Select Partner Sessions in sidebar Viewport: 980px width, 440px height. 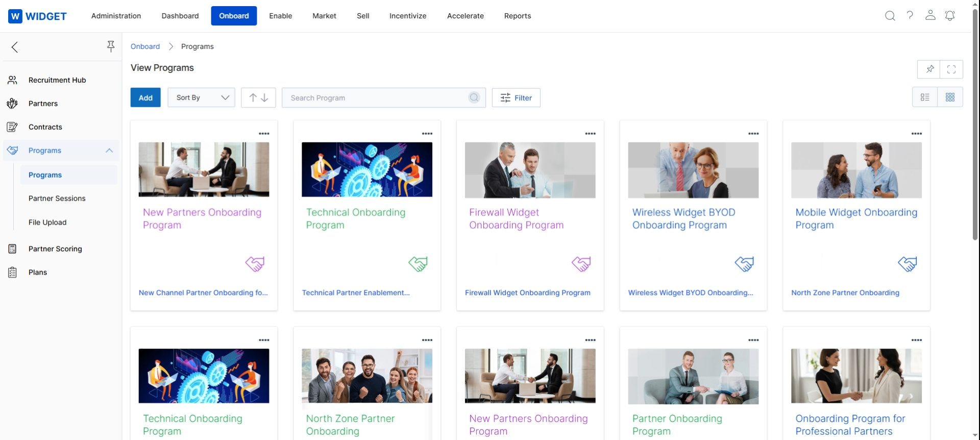click(x=57, y=199)
